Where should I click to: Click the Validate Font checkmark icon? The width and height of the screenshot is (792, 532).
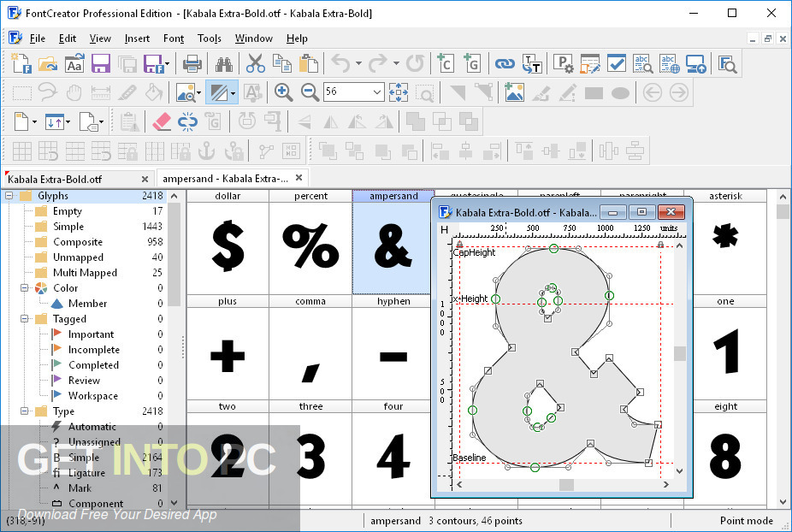tap(616, 63)
